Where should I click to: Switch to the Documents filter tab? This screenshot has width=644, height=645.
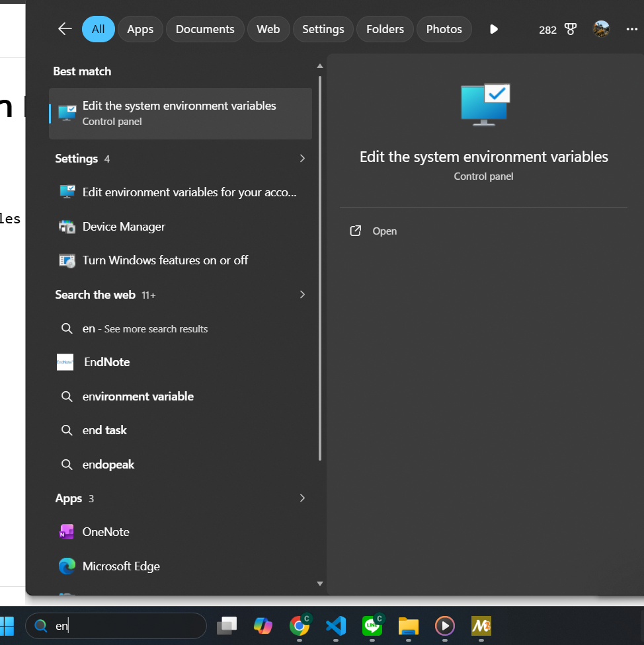click(x=205, y=29)
